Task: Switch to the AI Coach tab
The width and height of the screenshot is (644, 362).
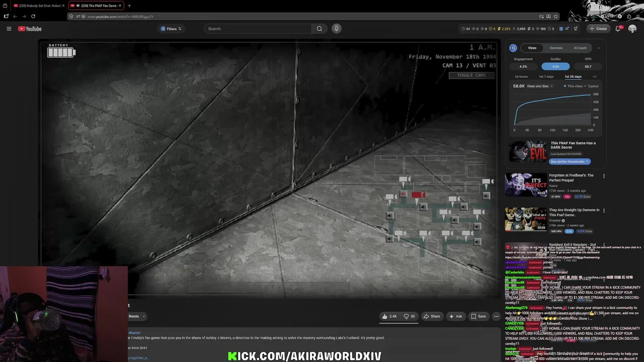Action: click(580, 48)
